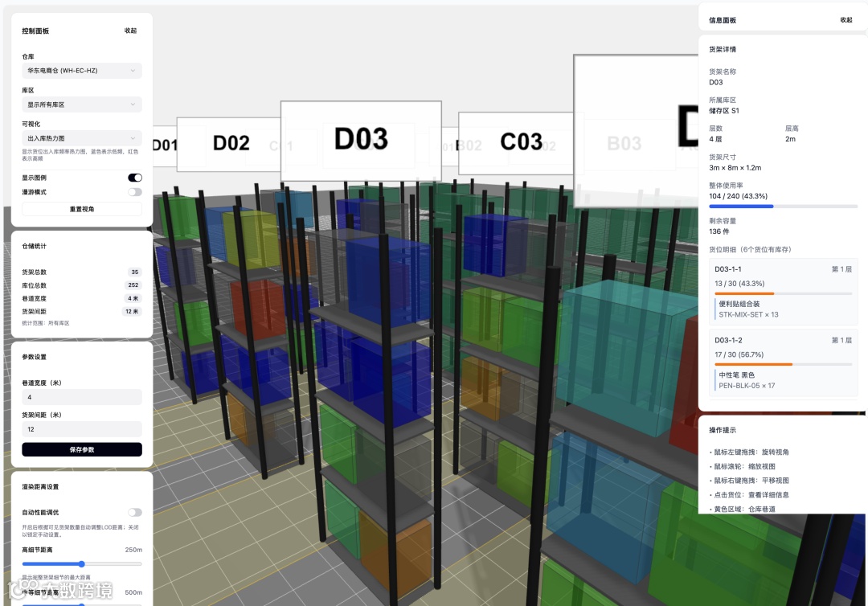
Task: Click the 巷道宽度 statistic value 4 米
Action: [x=133, y=298]
